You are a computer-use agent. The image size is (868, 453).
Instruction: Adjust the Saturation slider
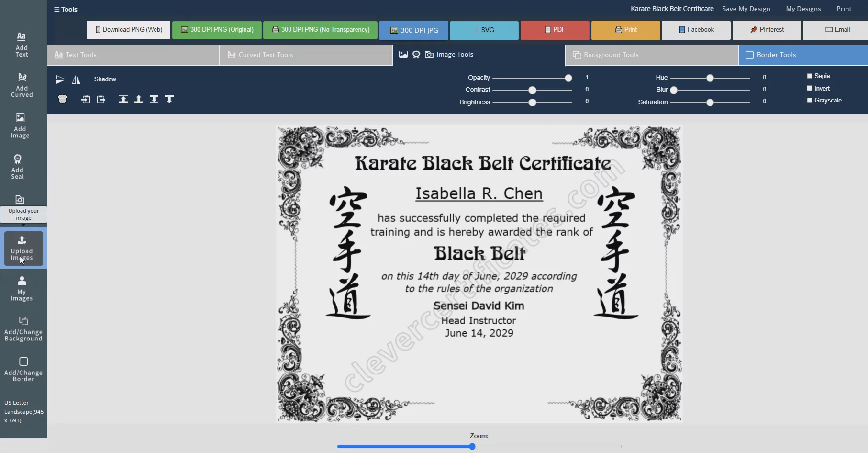[710, 102]
